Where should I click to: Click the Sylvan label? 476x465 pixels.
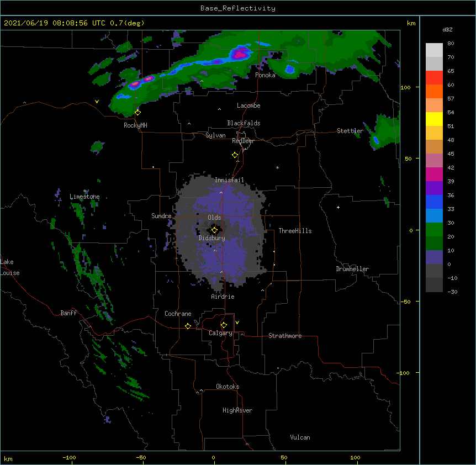pyautogui.click(x=215, y=135)
